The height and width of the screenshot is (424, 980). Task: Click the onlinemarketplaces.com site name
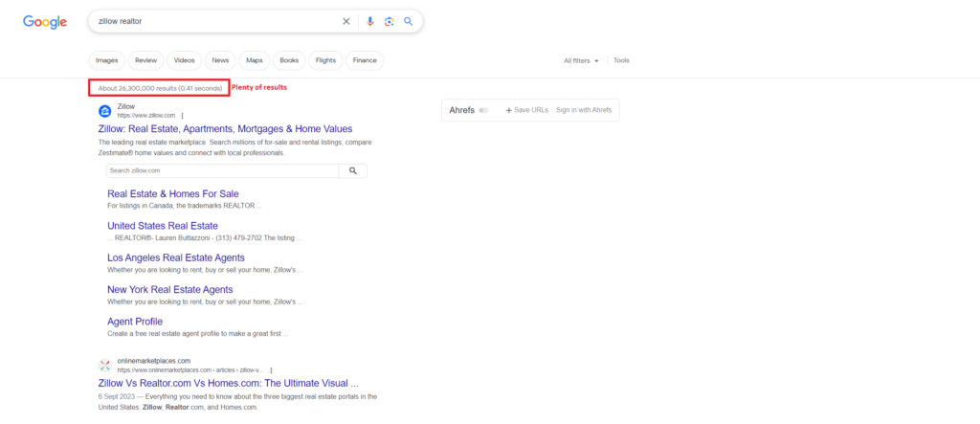[154, 361]
